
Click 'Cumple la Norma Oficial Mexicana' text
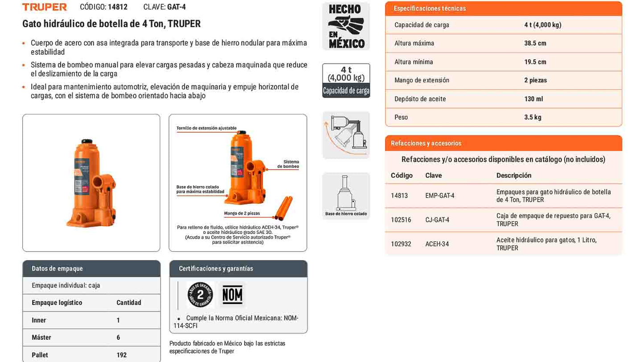(x=236, y=322)
